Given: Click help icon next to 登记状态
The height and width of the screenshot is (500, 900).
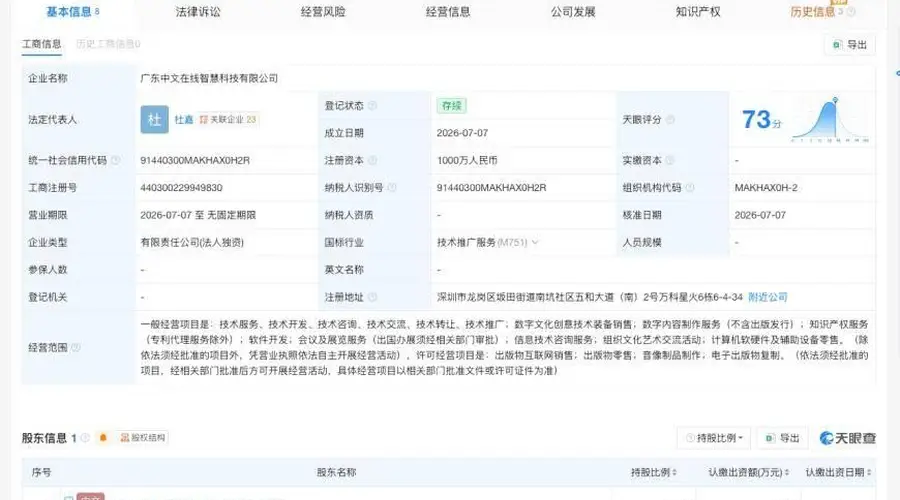Looking at the screenshot, I should click(x=373, y=106).
